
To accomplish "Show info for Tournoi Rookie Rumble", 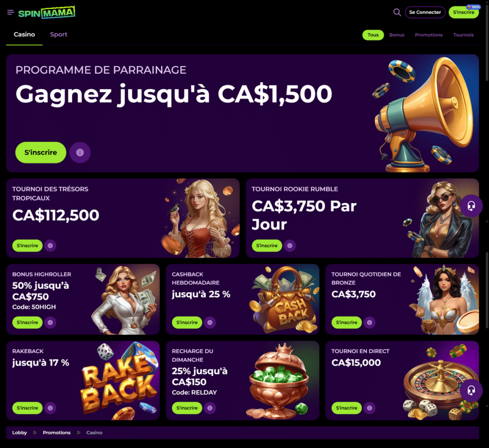I will tap(290, 246).
